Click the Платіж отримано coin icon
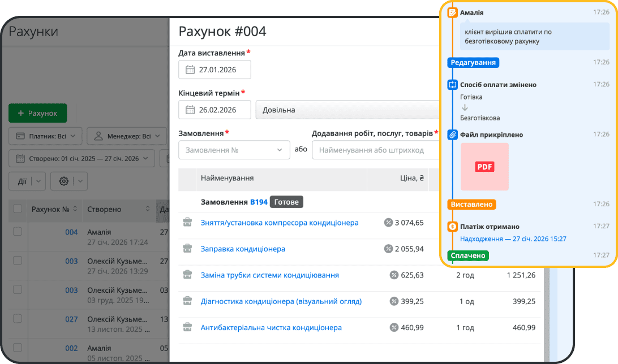Viewport: 618px width, 364px height. point(452,226)
